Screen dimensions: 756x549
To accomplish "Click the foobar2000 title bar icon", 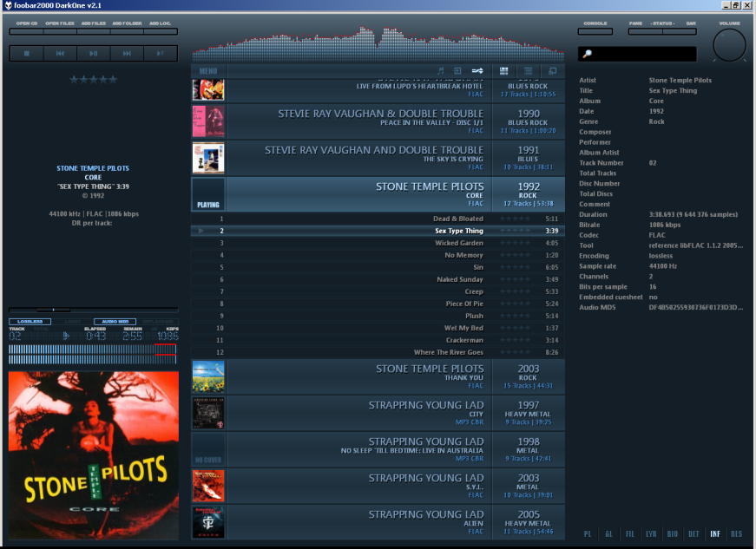I will click(8, 5).
